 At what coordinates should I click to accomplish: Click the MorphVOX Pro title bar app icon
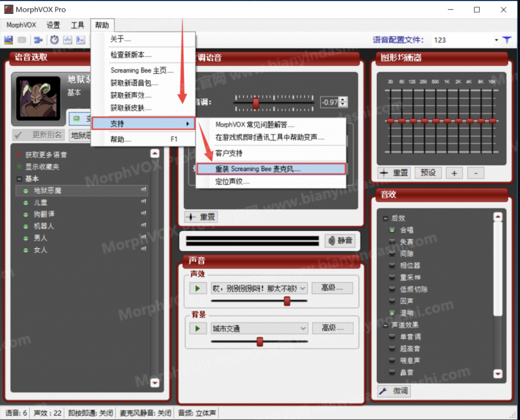8,9
